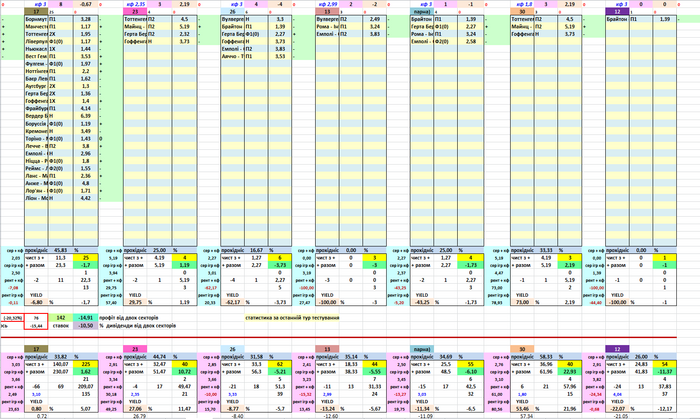Select the -22,07 YIELD cell
Screen dimensions: 700x419
pos(617,409)
